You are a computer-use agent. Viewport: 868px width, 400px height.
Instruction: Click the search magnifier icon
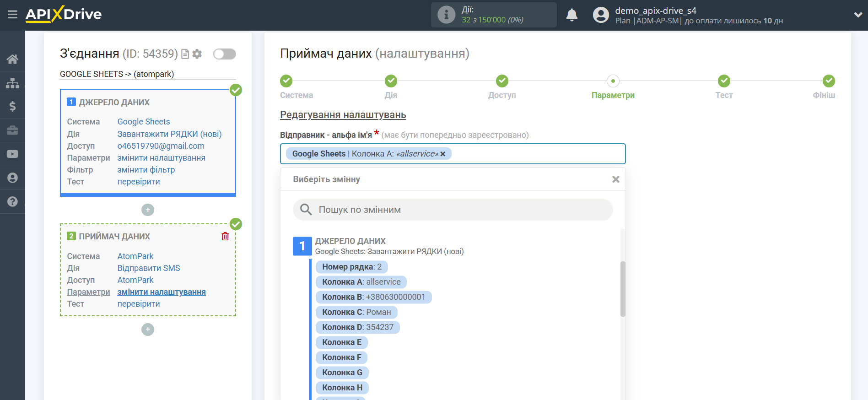(x=306, y=210)
